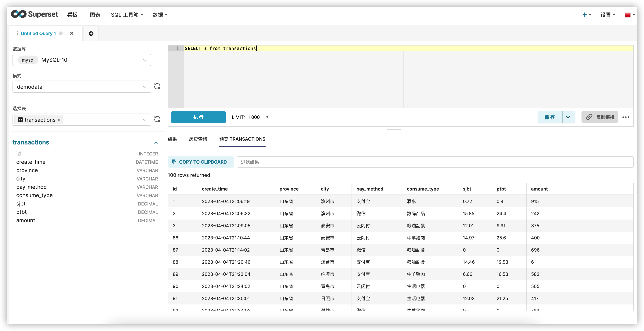Click the 100 rows returned text
This screenshot has height=331, width=644.
tap(189, 175)
